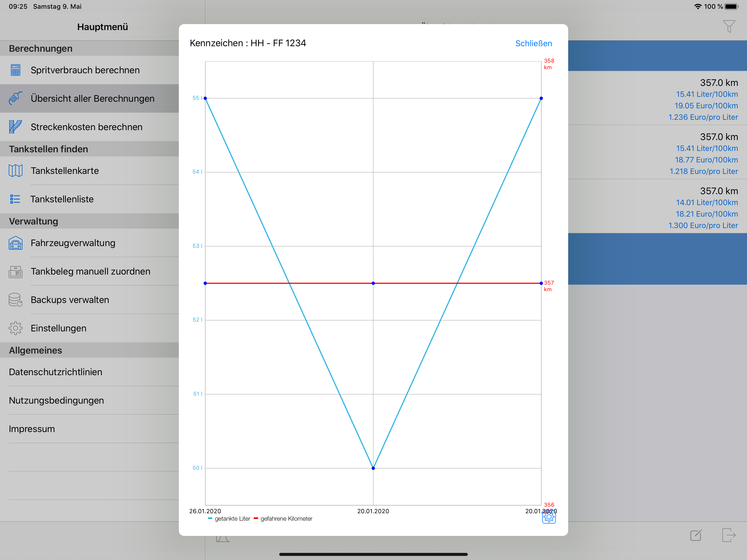Close the chart popup with Schließen
The height and width of the screenshot is (560, 747).
(x=533, y=43)
